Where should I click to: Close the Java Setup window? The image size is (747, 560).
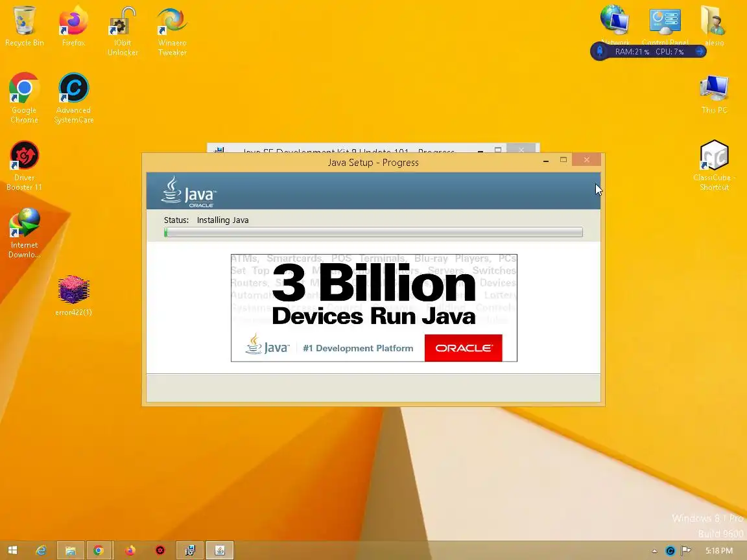coord(586,160)
